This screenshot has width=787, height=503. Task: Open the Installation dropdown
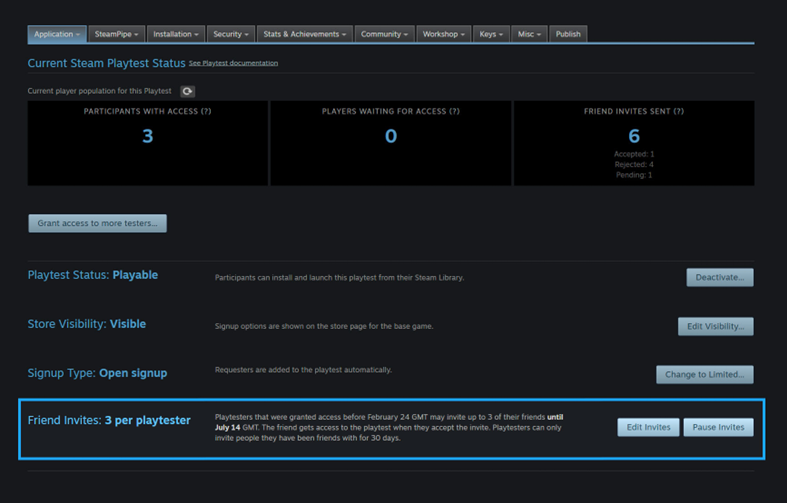176,34
